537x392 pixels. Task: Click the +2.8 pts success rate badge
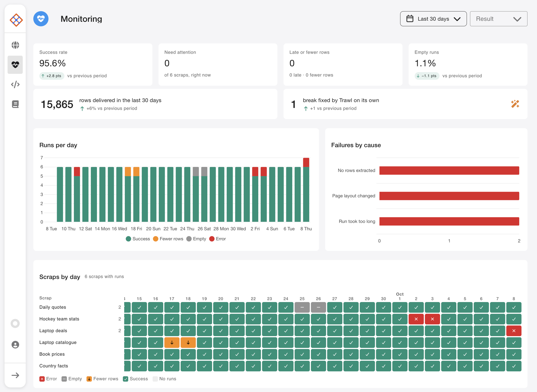52,76
